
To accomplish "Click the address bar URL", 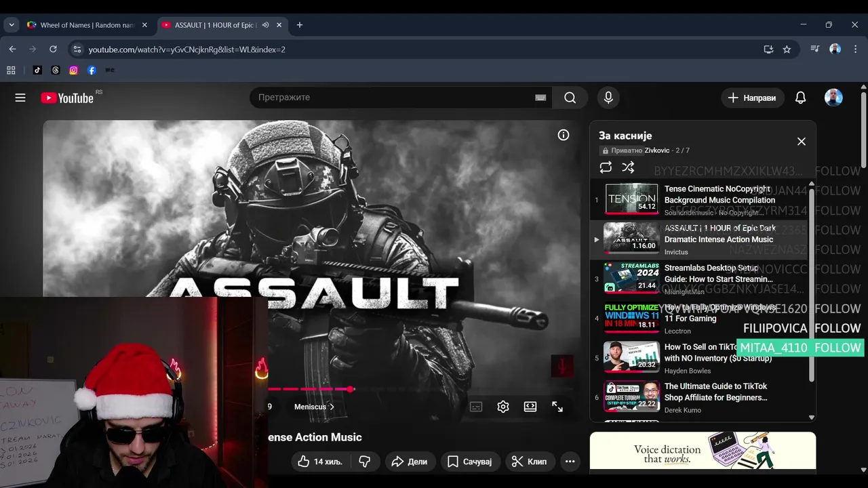I will pyautogui.click(x=186, y=49).
